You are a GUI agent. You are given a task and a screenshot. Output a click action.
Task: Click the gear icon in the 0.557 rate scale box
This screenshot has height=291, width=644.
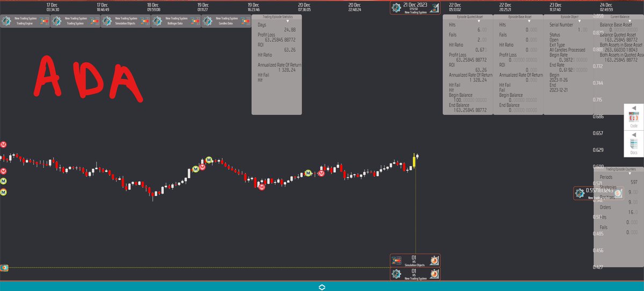(x=580, y=193)
